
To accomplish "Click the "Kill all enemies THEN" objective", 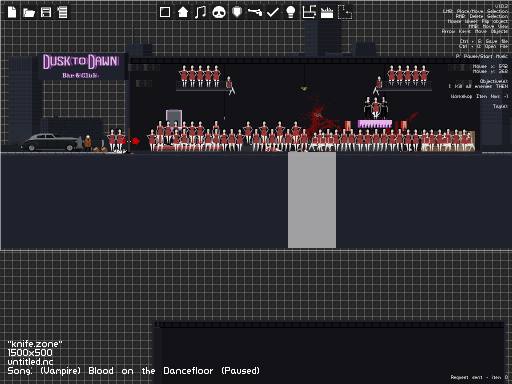I will point(478,86).
